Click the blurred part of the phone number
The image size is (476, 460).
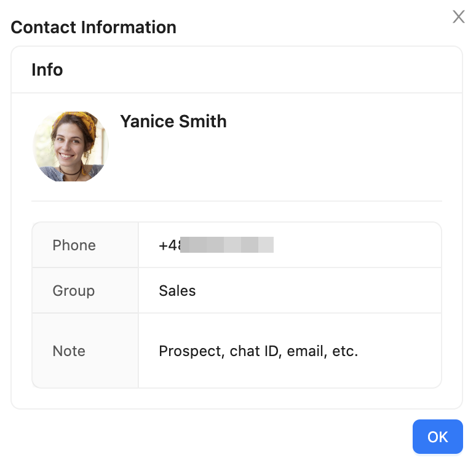[x=228, y=245]
